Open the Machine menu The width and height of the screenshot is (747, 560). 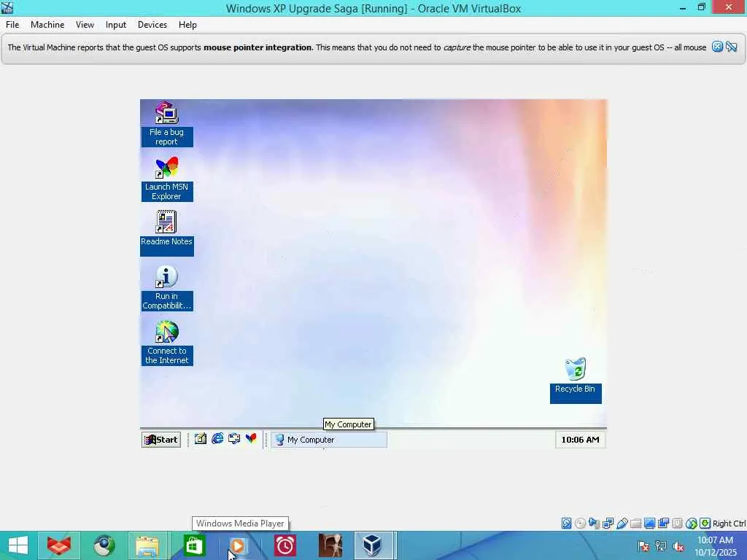click(x=47, y=25)
